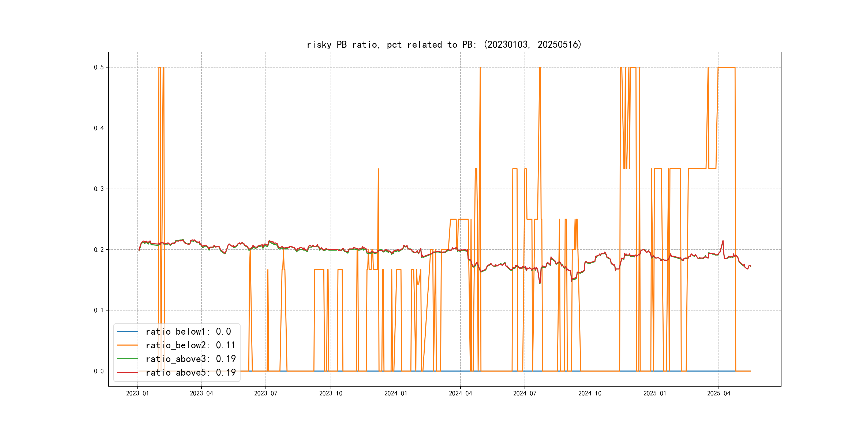Click the 2025-04 x-axis tick label
This screenshot has height=434, width=868.
(x=719, y=393)
